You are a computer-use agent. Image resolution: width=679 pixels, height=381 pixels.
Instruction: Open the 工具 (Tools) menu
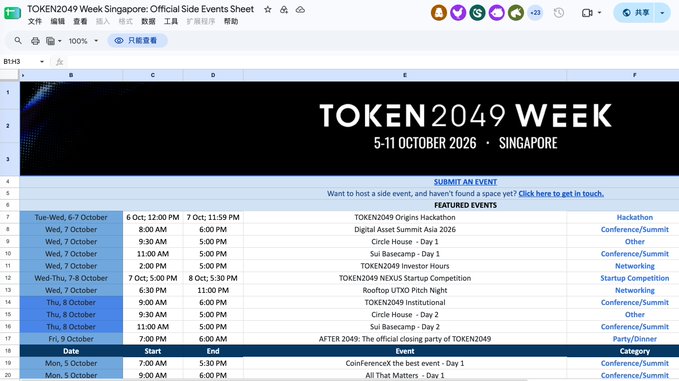pos(171,21)
